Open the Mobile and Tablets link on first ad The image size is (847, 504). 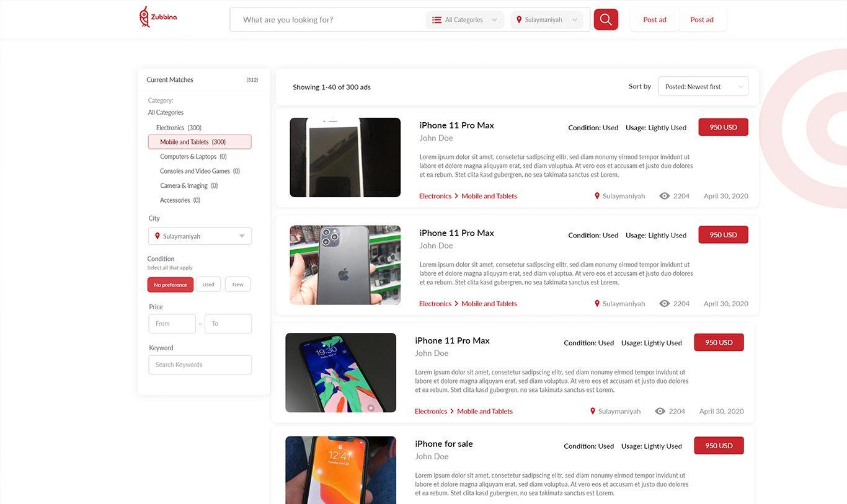click(x=489, y=196)
